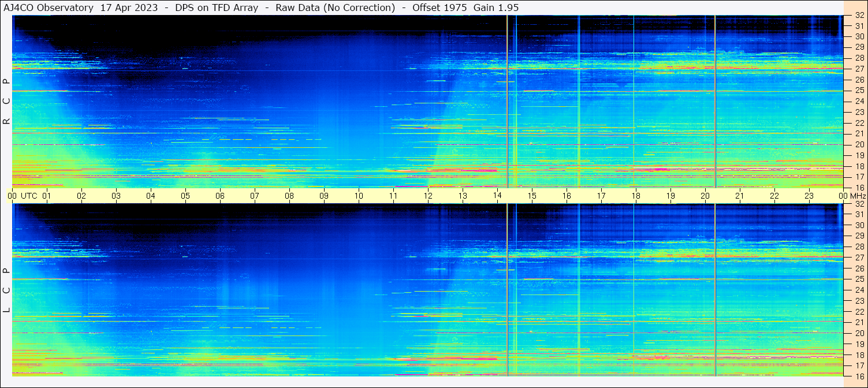Select the 22 hour time marker

pyautogui.click(x=774, y=196)
